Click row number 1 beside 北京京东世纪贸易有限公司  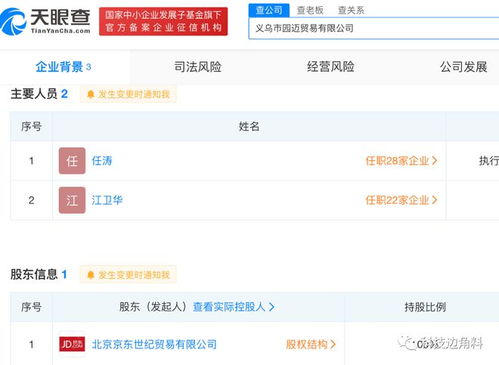(31, 344)
